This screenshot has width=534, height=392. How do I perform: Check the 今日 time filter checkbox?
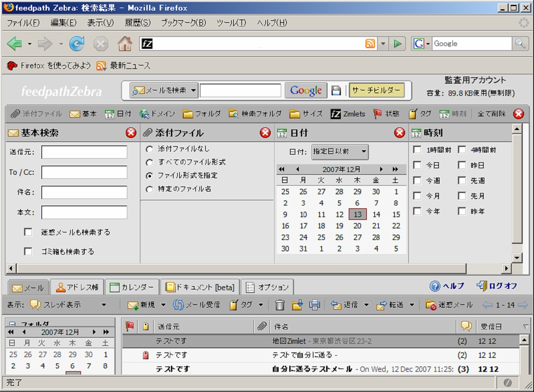point(417,165)
